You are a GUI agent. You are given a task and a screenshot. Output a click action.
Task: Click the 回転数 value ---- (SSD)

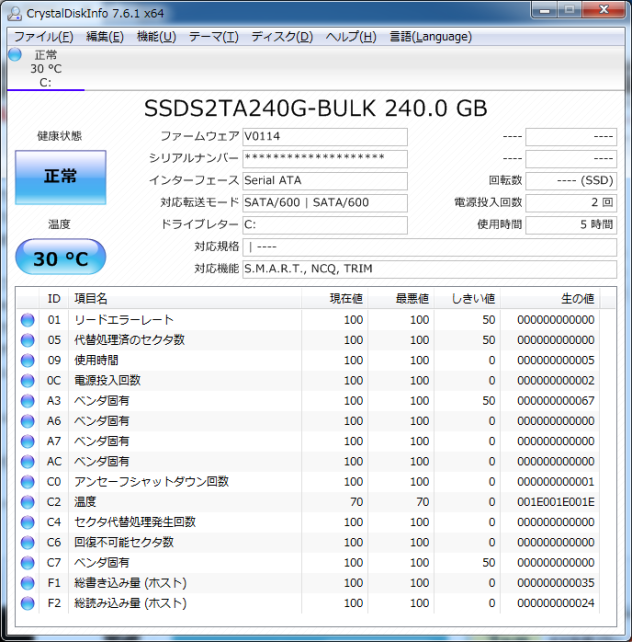(x=571, y=181)
